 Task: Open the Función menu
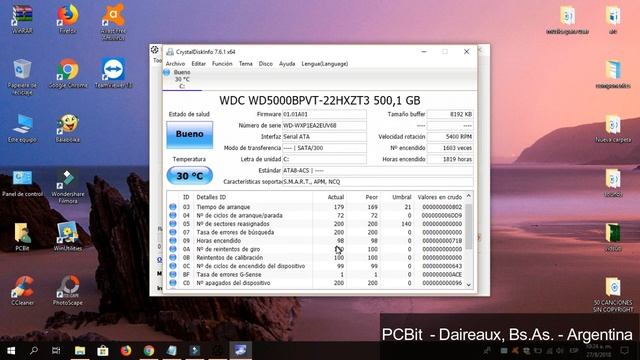click(x=222, y=64)
